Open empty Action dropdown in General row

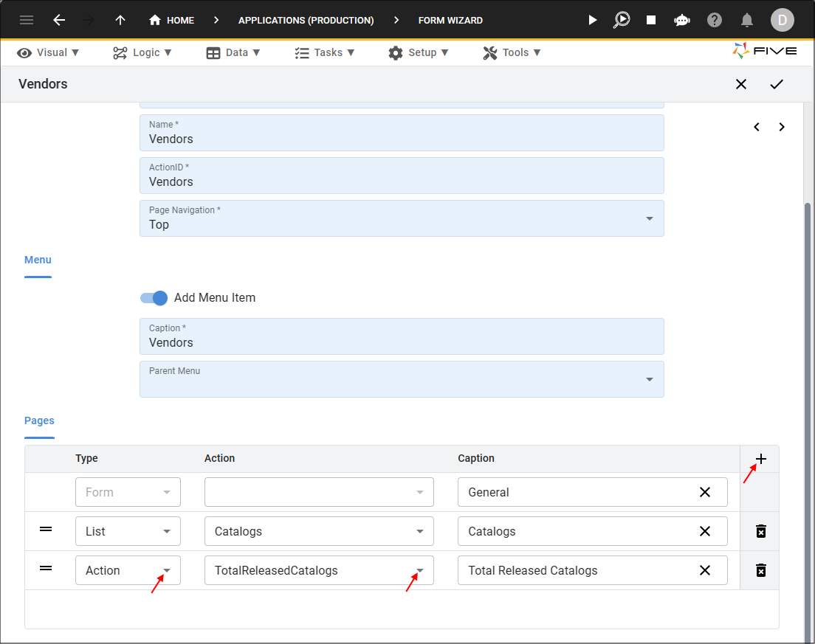pyautogui.click(x=319, y=492)
